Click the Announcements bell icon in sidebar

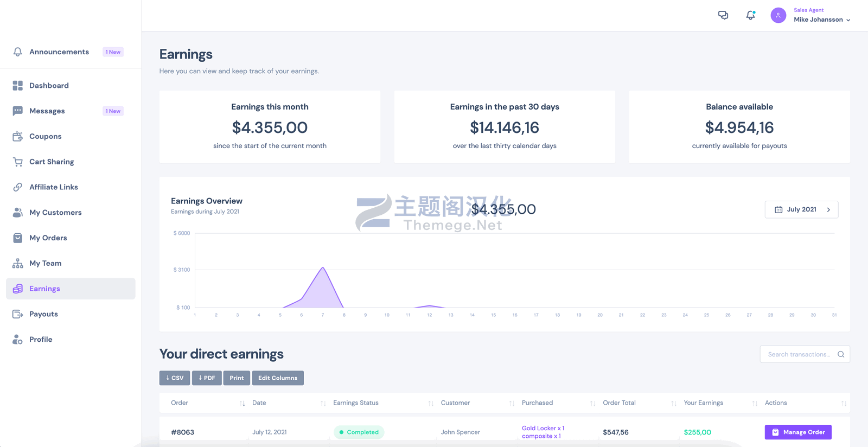18,52
